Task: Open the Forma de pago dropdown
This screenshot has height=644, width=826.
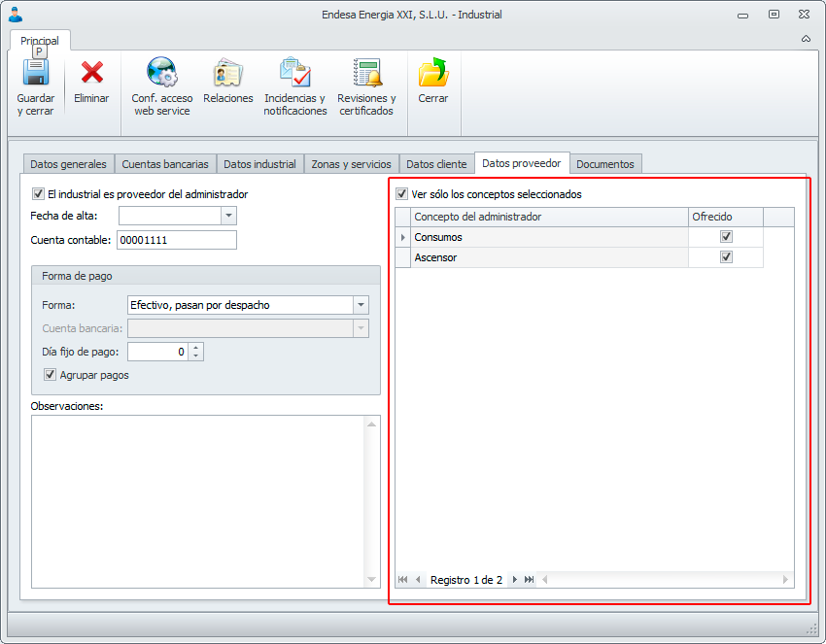Action: tap(361, 305)
